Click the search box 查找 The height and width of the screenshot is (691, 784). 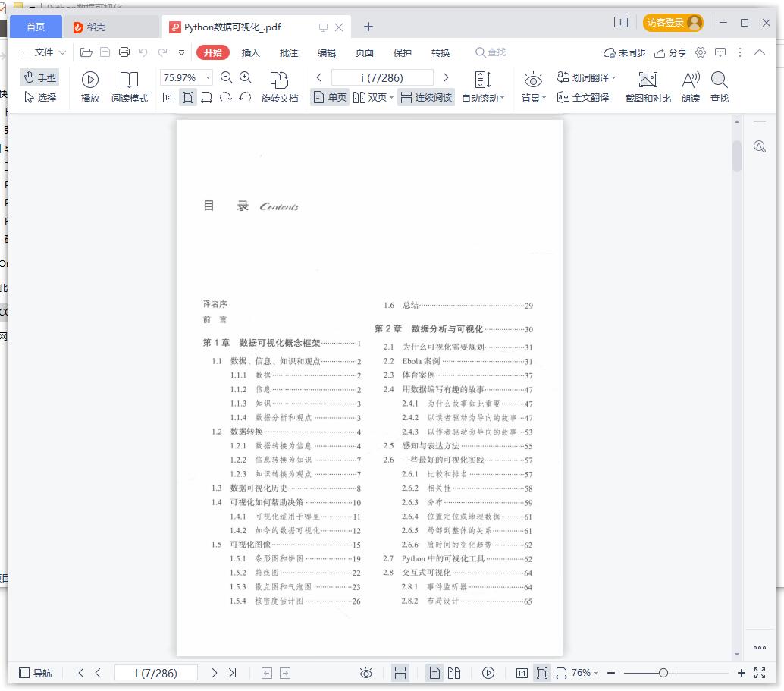(x=491, y=52)
